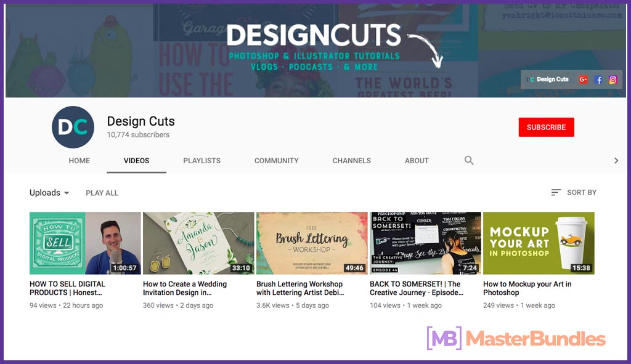Screen dimensions: 631x364
Task: Open How to Sell Digital Products thumbnail
Action: (x=85, y=243)
